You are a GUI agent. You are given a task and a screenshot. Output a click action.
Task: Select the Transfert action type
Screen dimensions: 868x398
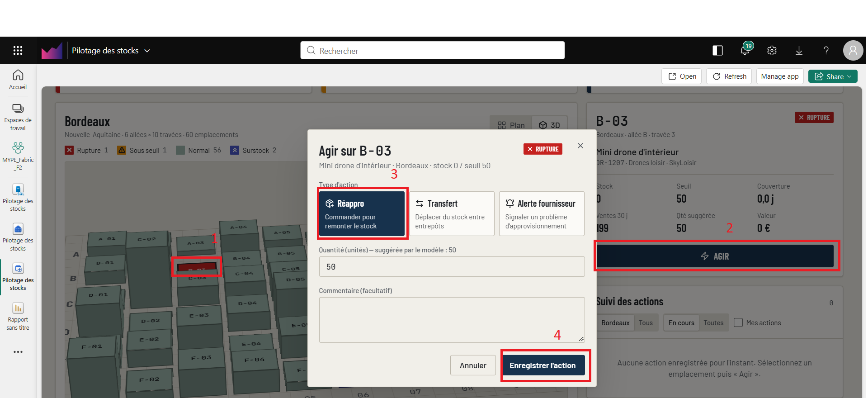(452, 213)
